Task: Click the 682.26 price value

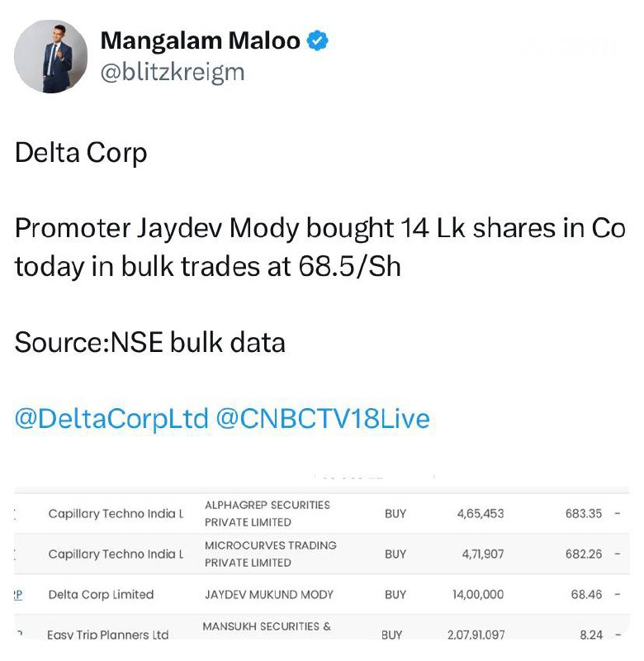Action: pos(584,554)
